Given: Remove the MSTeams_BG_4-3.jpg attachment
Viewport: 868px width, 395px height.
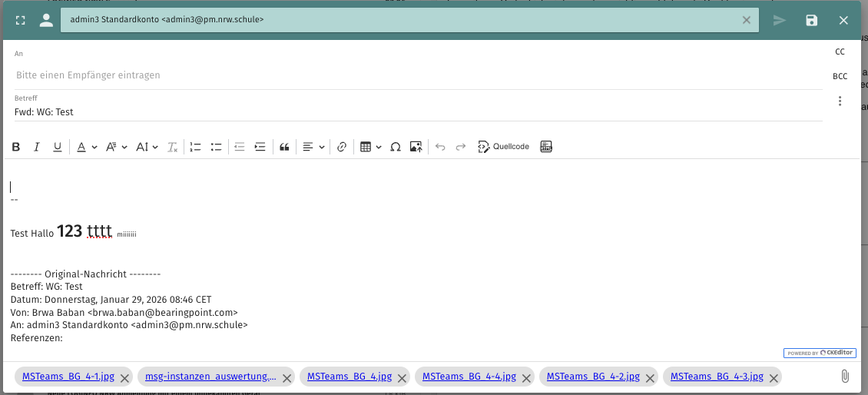Looking at the screenshot, I should click(x=773, y=377).
